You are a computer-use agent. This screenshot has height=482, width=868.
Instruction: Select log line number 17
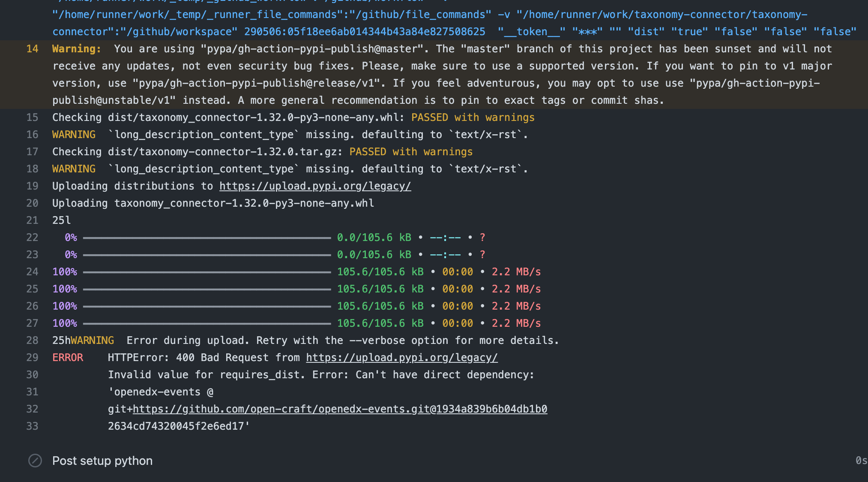32,152
